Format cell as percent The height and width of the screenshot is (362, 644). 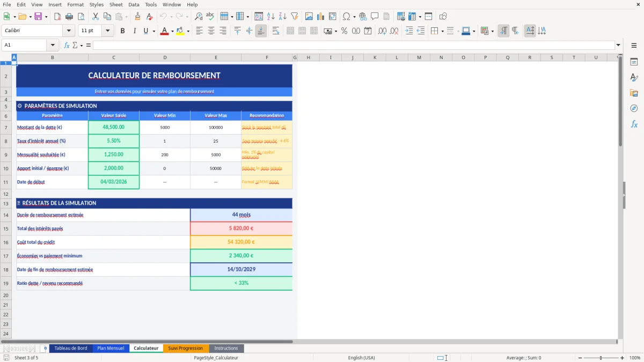(344, 31)
